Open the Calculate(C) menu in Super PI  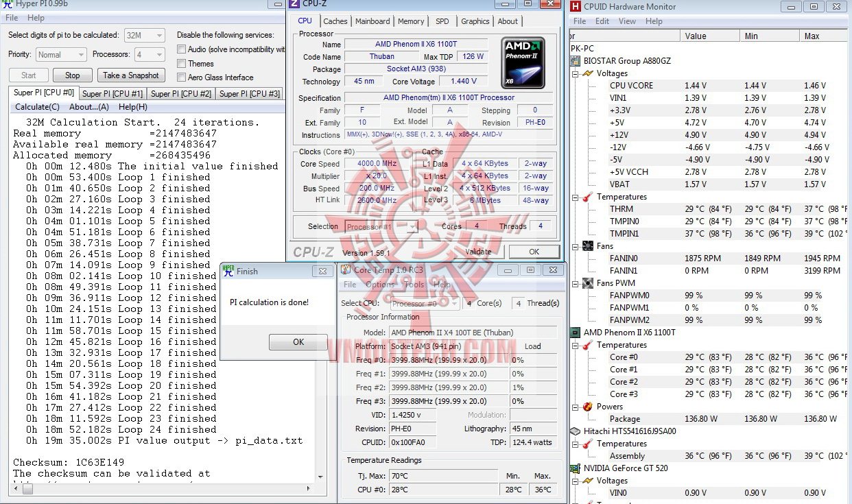(37, 107)
